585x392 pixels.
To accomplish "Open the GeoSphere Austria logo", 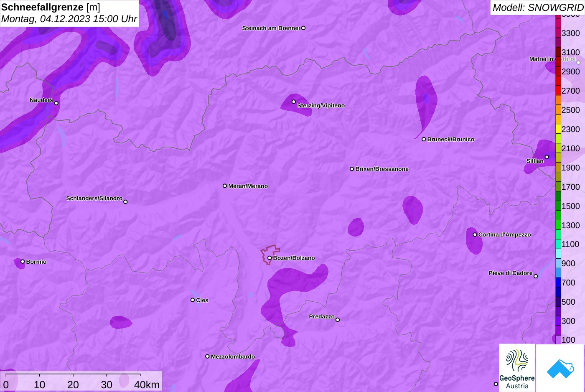I will (517, 368).
